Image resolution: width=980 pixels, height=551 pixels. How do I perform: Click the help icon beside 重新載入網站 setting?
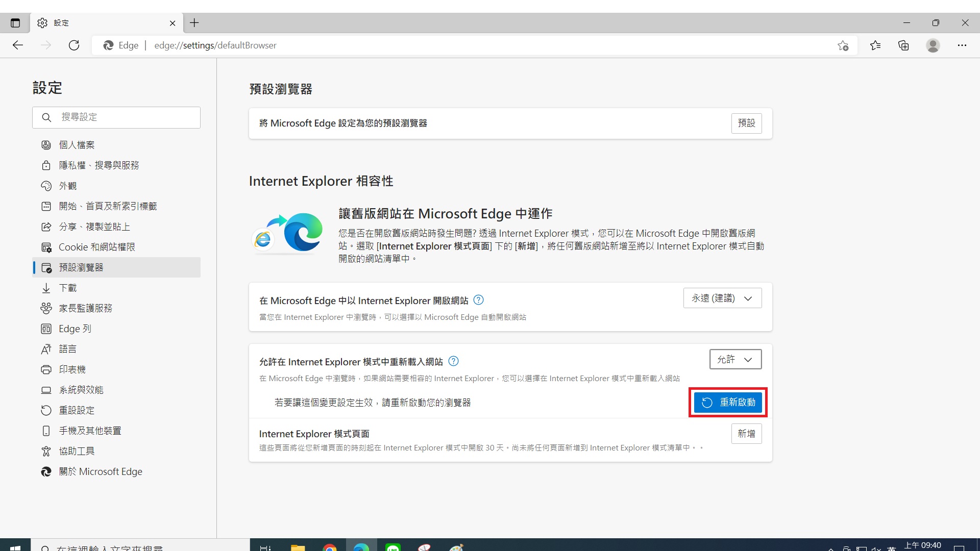tap(453, 361)
